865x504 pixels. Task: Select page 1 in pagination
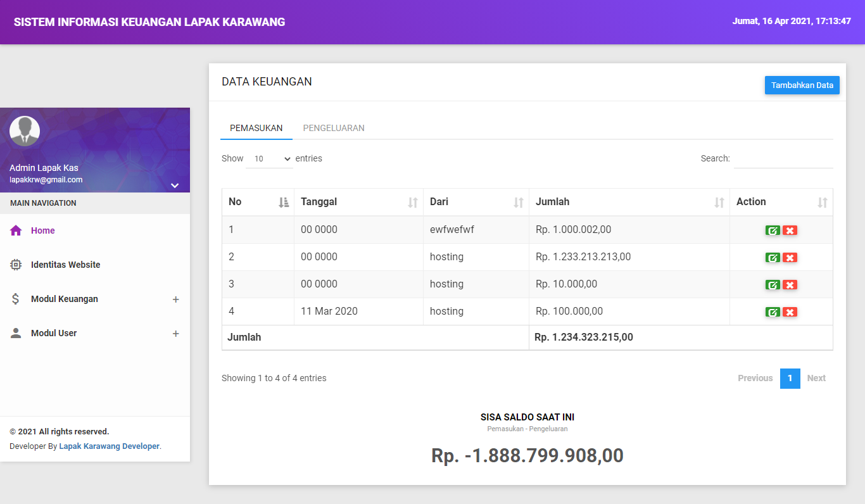(790, 378)
